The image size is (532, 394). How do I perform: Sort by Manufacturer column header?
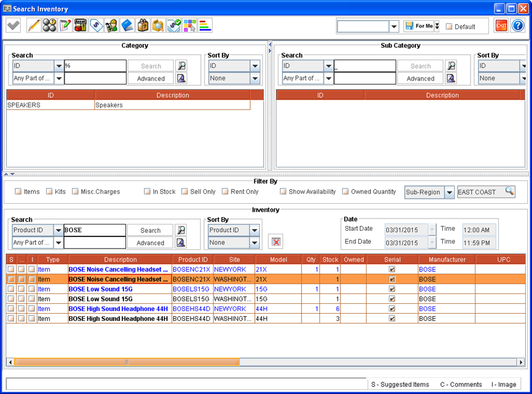(447, 260)
